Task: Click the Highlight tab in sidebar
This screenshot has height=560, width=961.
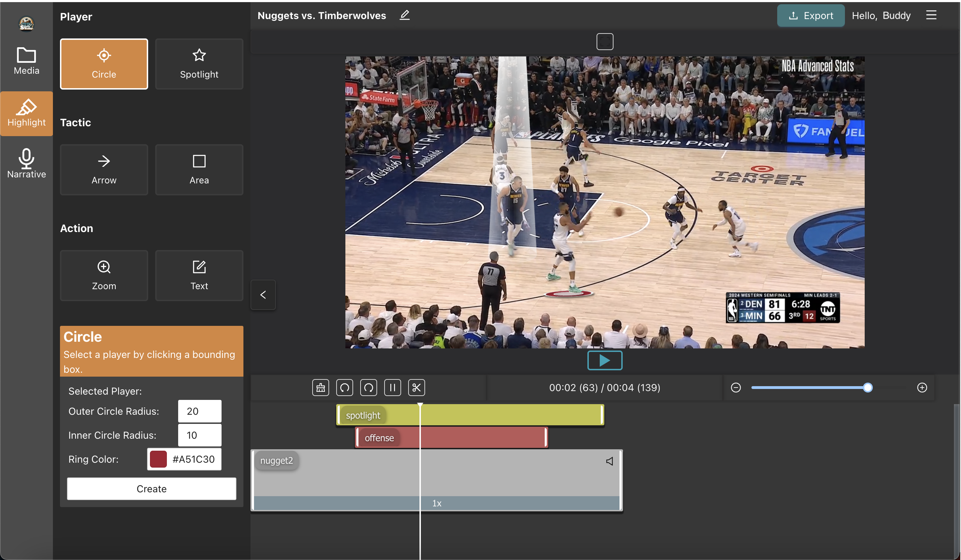Action: [x=27, y=113]
